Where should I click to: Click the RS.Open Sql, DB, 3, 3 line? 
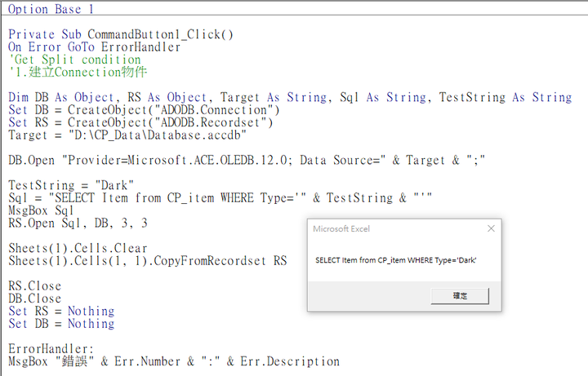pos(78,223)
